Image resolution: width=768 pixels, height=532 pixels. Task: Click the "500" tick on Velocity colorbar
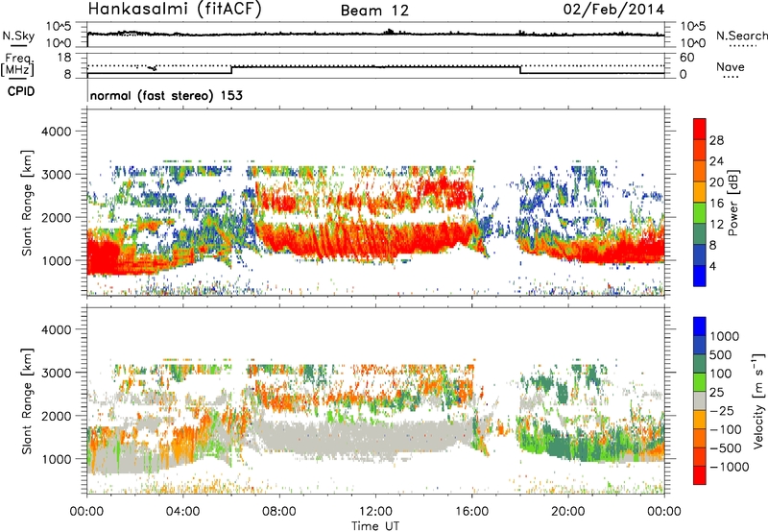click(x=721, y=354)
